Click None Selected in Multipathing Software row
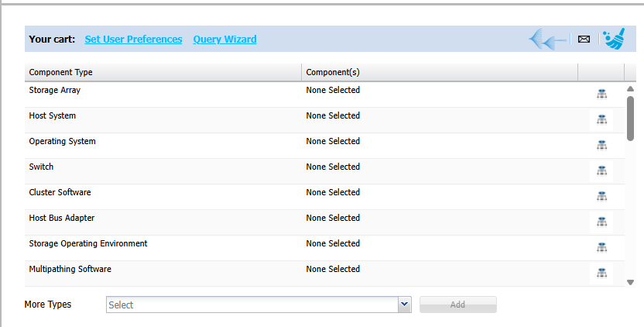Image resolution: width=644 pixels, height=327 pixels. point(333,269)
